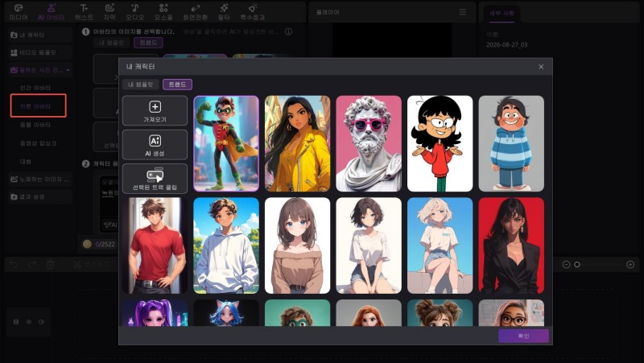Select boy in white hoodie avatar
Viewport: 644px width, 363px height.
(x=226, y=245)
